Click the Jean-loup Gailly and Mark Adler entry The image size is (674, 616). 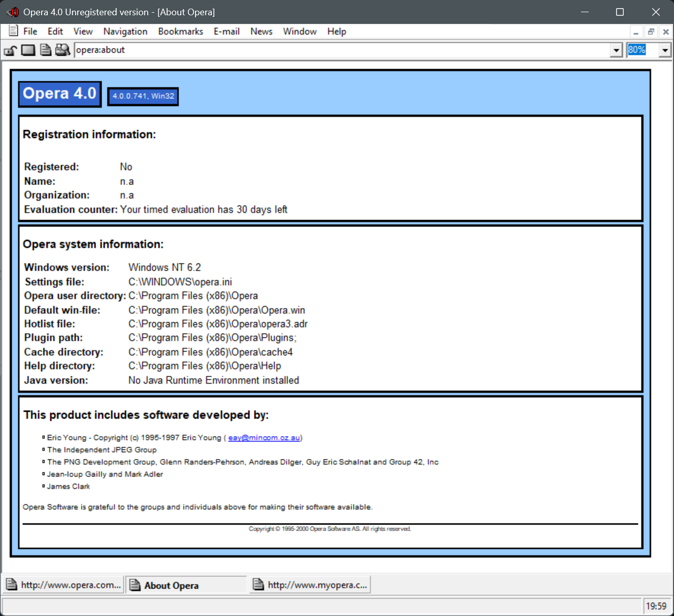pos(105,474)
